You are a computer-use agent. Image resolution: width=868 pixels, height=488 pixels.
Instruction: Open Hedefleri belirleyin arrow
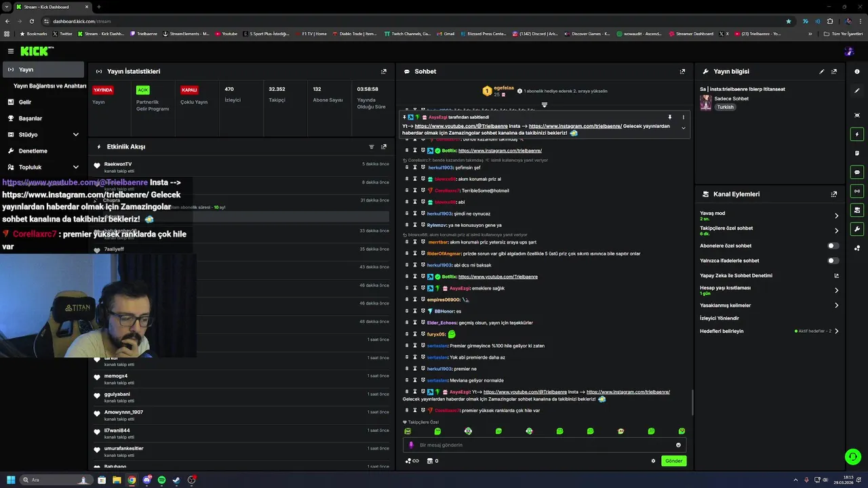tap(836, 331)
